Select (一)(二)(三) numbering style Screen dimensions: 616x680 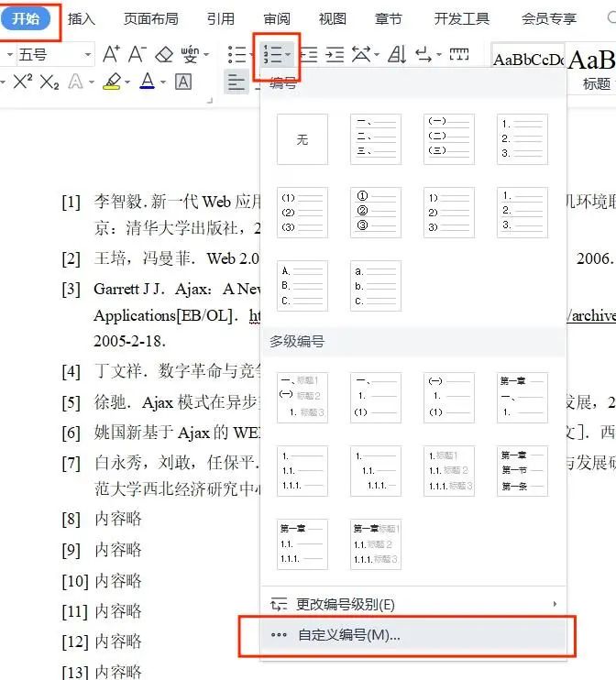[449, 139]
